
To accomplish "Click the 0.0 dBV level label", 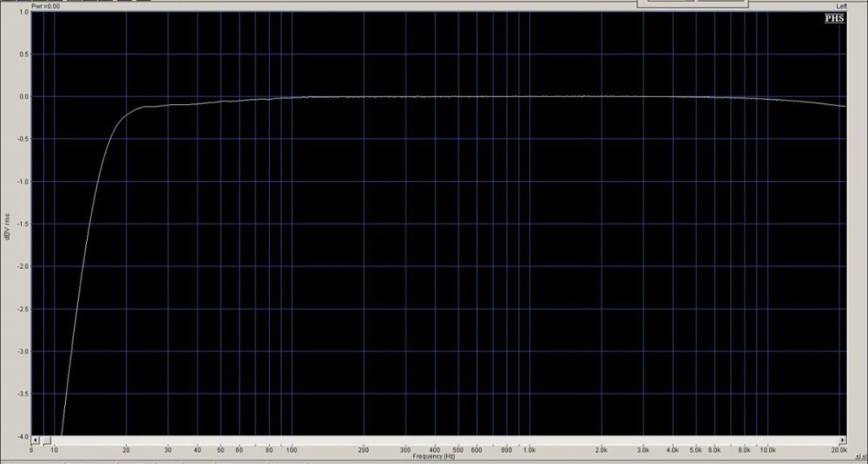I will [x=25, y=97].
